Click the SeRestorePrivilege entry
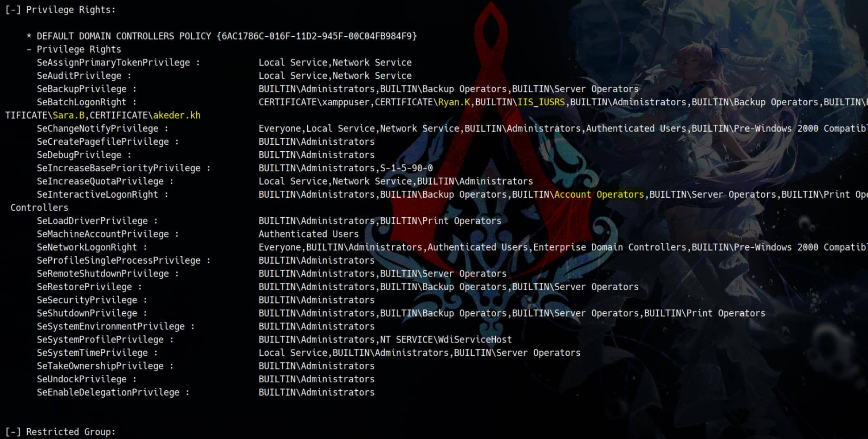Image resolution: width=868 pixels, height=439 pixels. coord(84,287)
